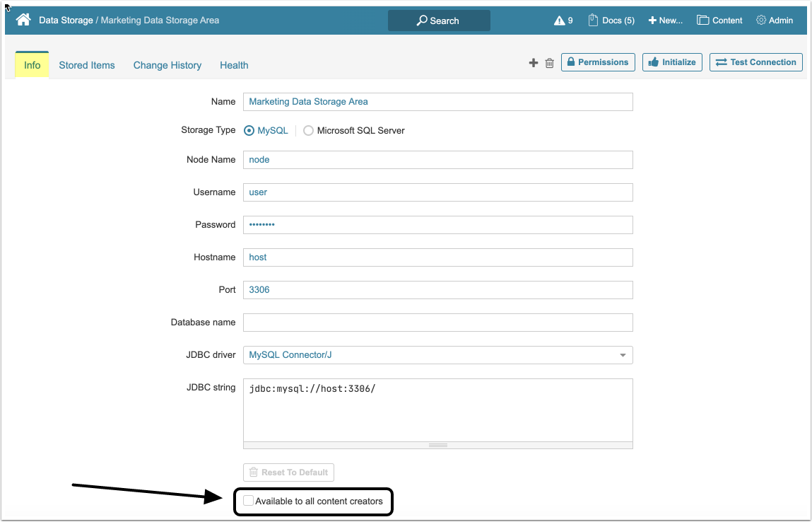Click inside the JDBC string textarea
Screen dimensions: 812x522
tap(437, 410)
